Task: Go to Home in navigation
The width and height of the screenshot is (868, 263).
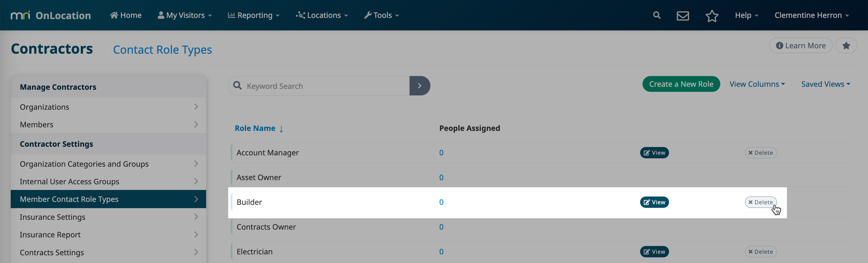Action: [126, 15]
